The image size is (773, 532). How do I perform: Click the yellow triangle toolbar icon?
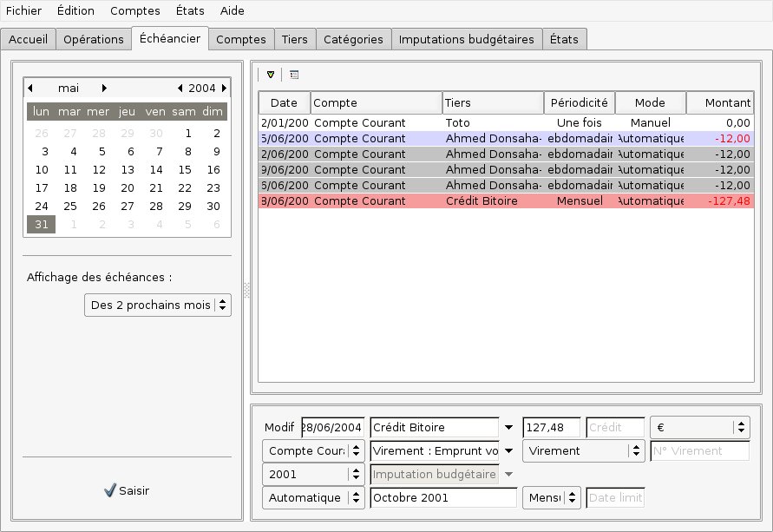click(x=271, y=75)
